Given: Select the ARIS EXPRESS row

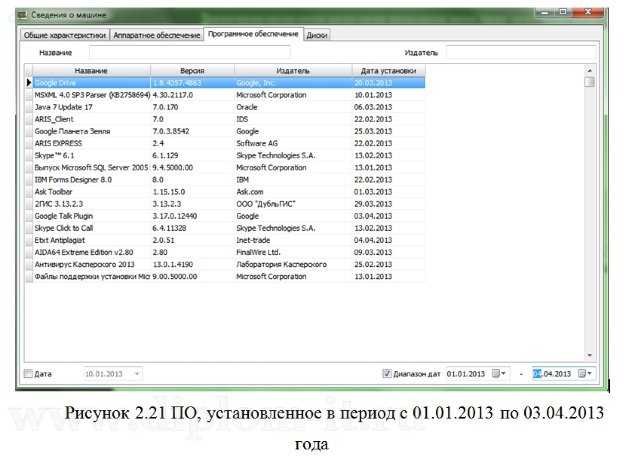Looking at the screenshot, I should pos(229,143).
